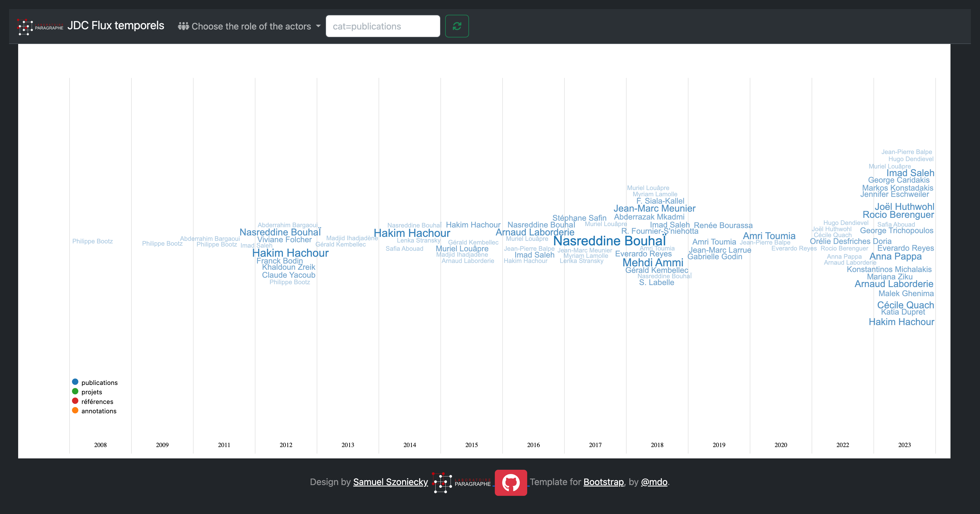
Task: Click the dropdown caret beside actors role
Action: (x=318, y=26)
